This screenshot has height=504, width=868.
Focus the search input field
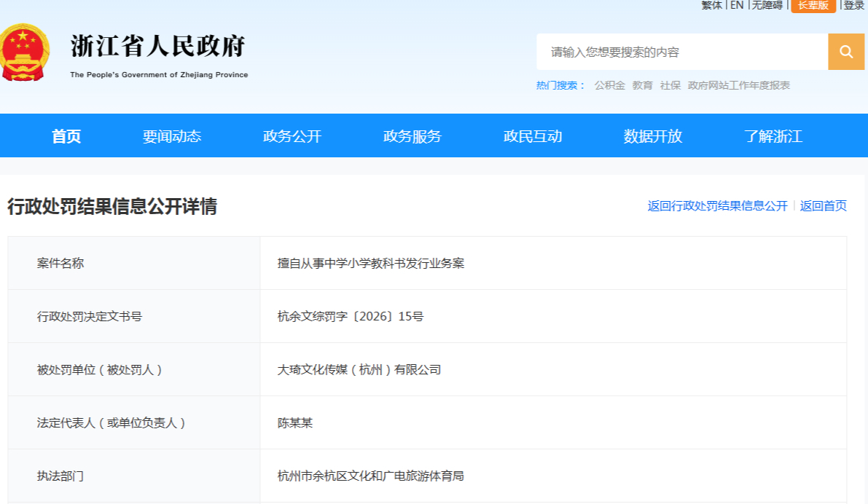click(682, 52)
